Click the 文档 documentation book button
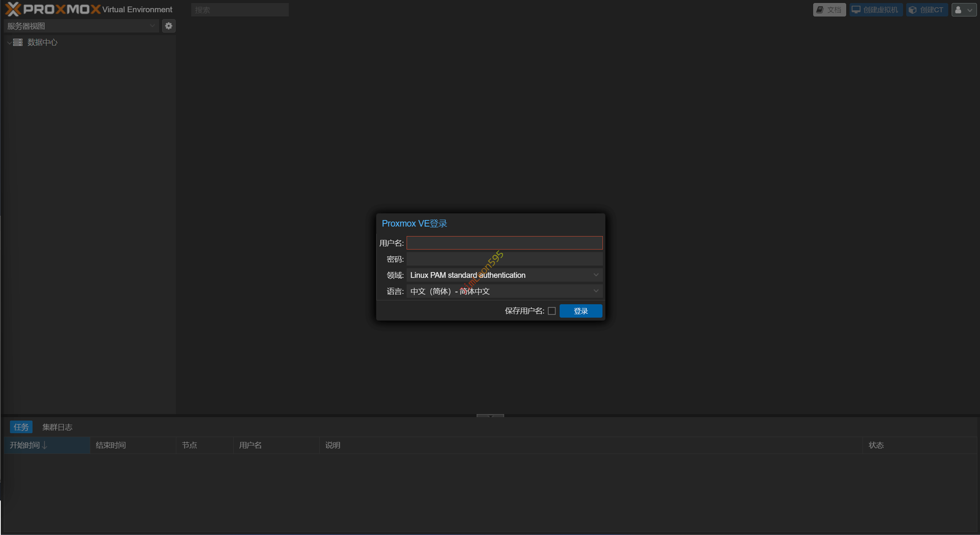 (829, 10)
